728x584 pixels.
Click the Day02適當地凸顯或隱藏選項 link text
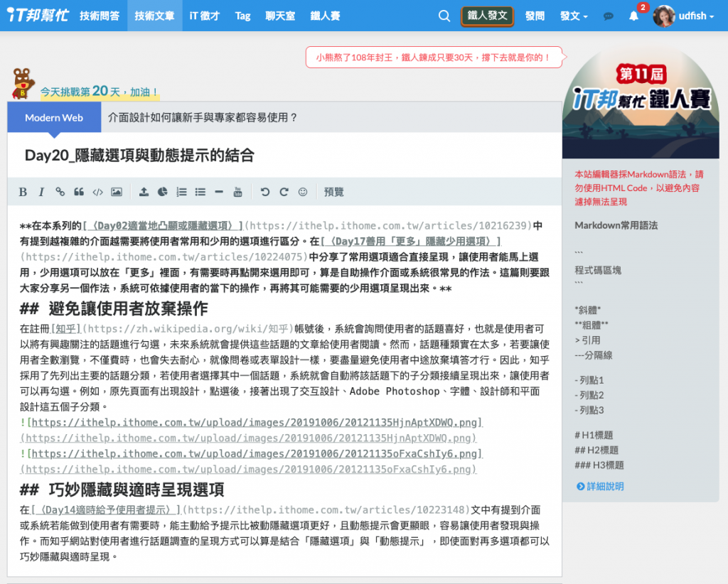[x=164, y=225]
